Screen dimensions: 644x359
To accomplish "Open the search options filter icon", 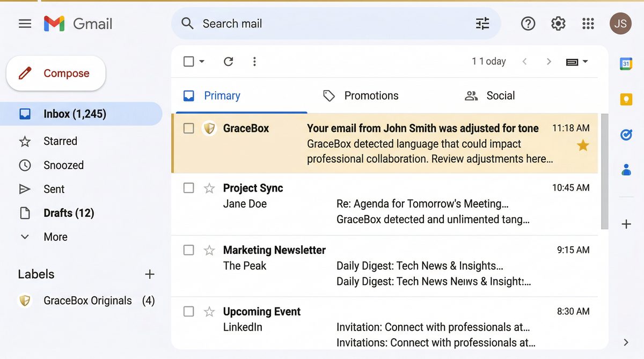I will click(481, 24).
